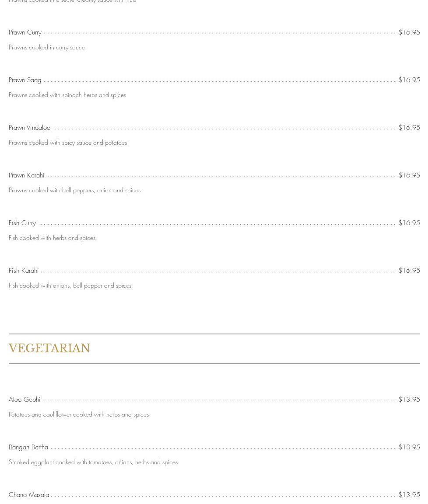Click the "Prawns cooked in curry sauce" description
428x504 pixels.
coord(47,47)
